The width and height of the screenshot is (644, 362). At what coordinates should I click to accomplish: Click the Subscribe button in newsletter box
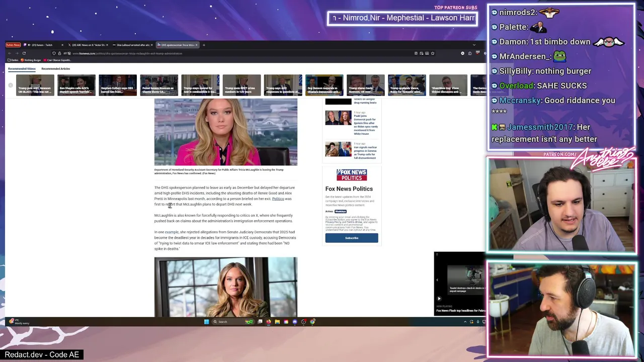[352, 238]
